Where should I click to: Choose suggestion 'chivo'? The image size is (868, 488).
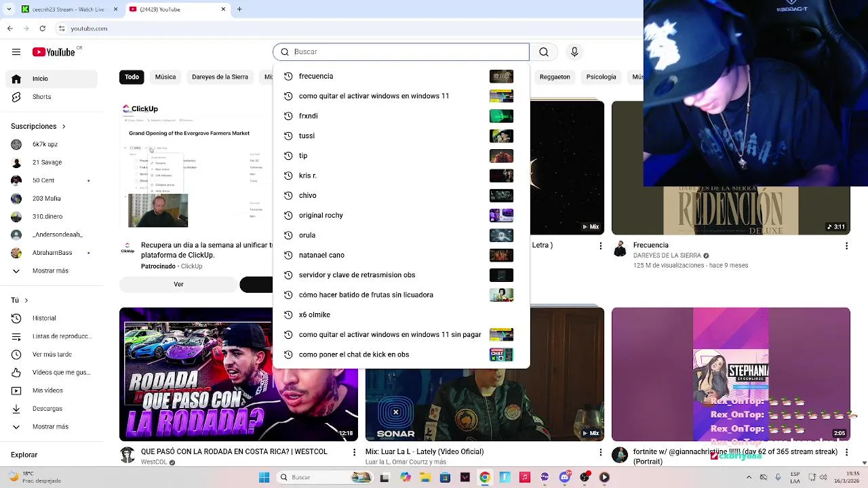click(x=401, y=195)
